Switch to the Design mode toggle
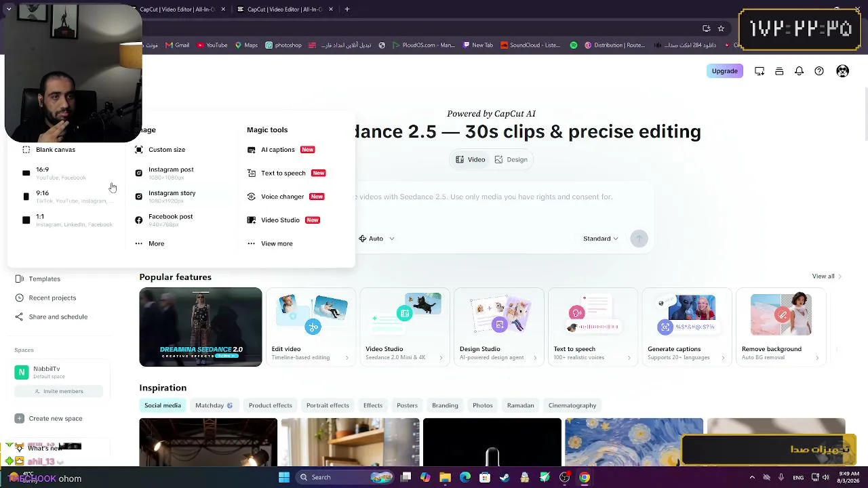The width and height of the screenshot is (868, 488). coord(511,159)
